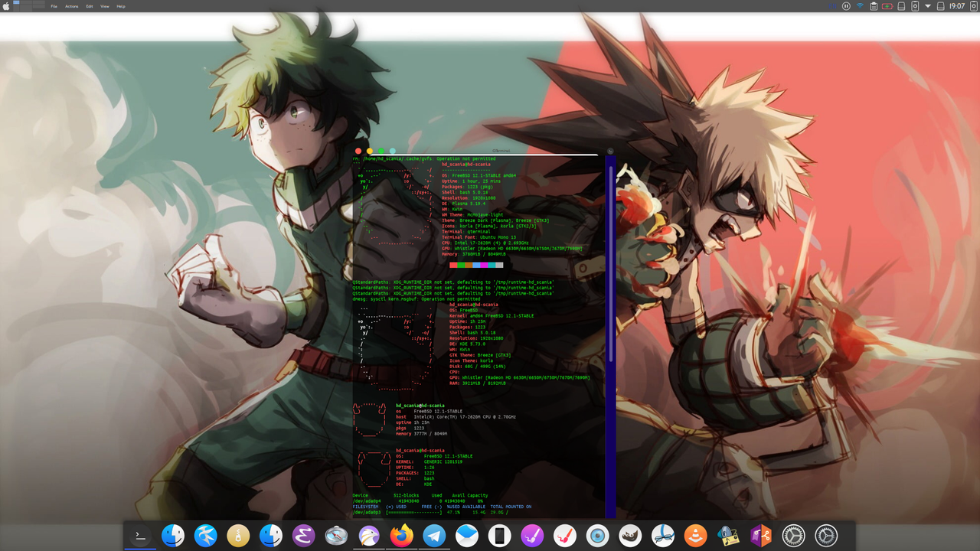This screenshot has height=551, width=980.
Task: Click the Apple logo in top panel
Action: click(x=6, y=5)
